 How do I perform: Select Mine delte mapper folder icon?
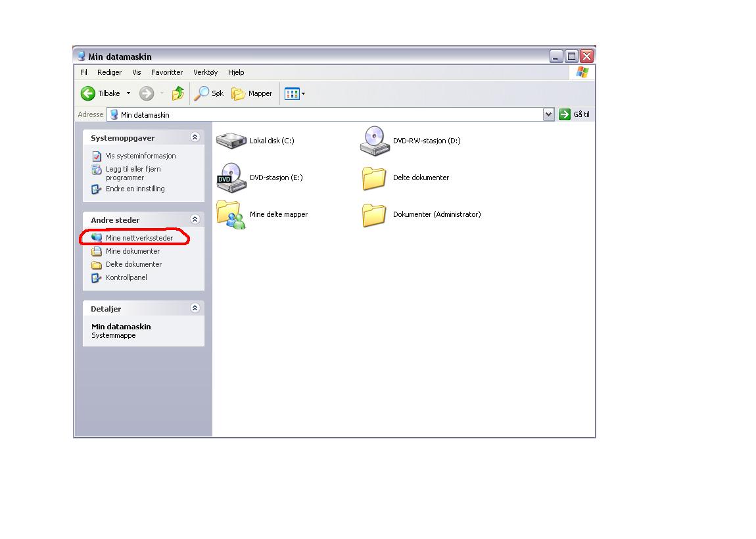(231, 214)
